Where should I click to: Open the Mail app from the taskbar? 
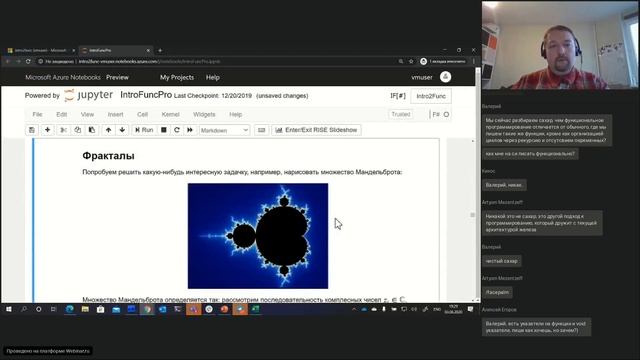(116, 309)
